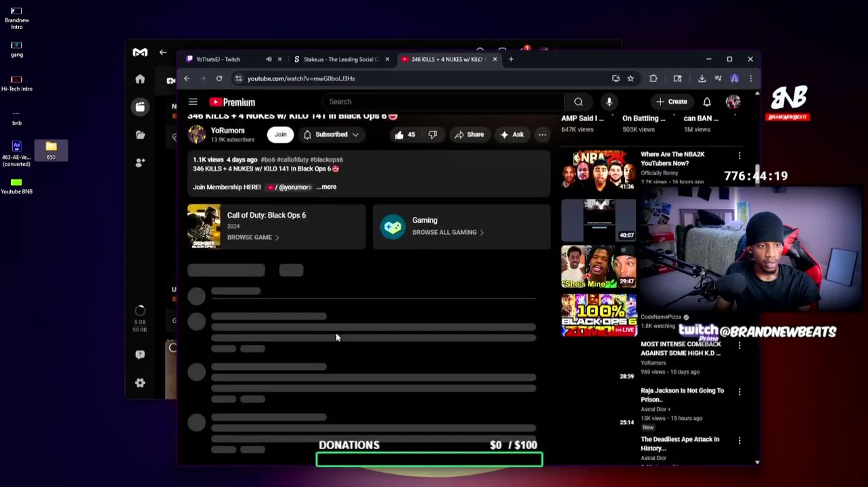Switch to Stake.us tab
This screenshot has height=487, width=868.
[340, 60]
